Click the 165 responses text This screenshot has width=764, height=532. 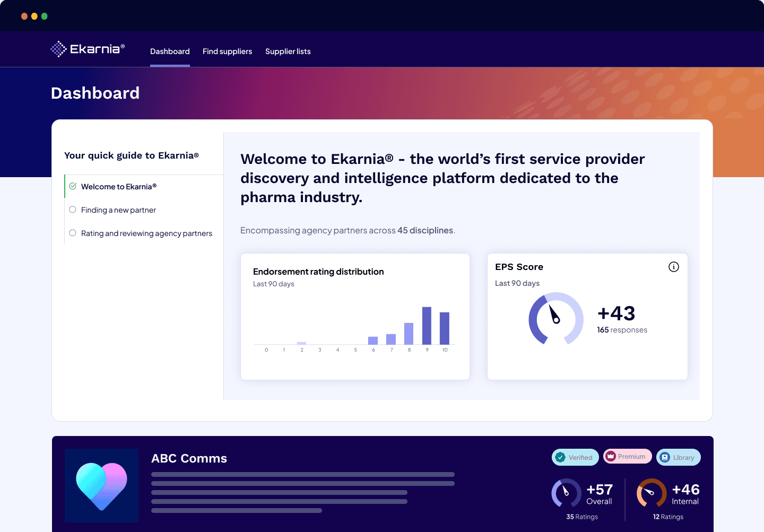(622, 330)
